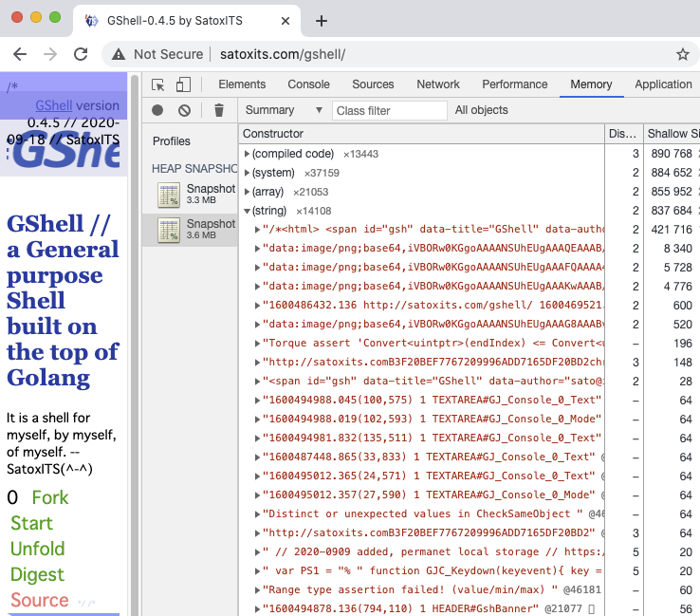This screenshot has height=616, width=700.
Task: Click the Class filter input field
Action: point(389,111)
